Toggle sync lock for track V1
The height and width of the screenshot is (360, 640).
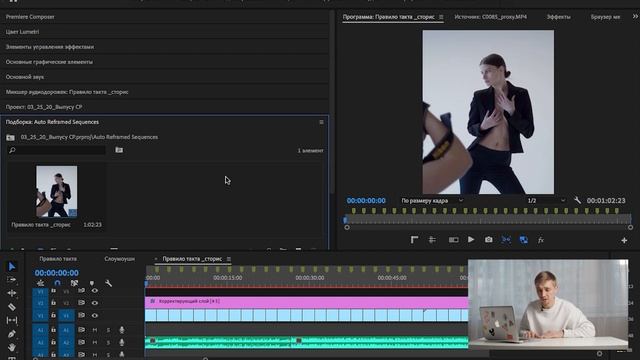[x=82, y=316]
